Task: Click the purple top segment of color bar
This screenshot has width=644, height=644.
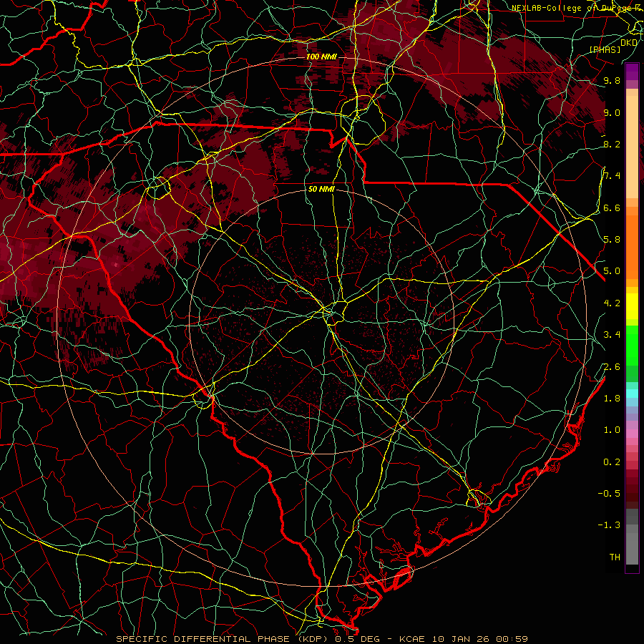Action: [x=632, y=72]
